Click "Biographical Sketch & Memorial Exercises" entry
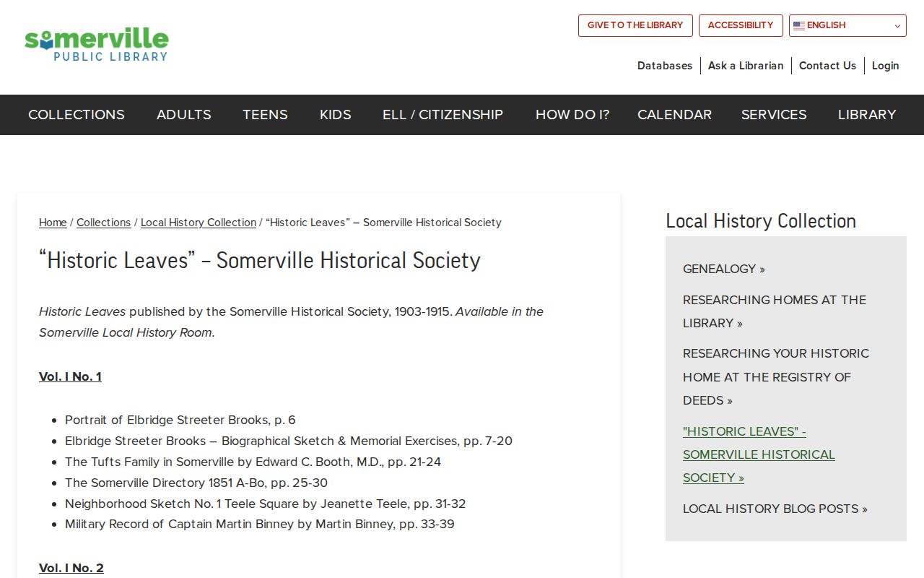The width and height of the screenshot is (924, 578). (289, 441)
